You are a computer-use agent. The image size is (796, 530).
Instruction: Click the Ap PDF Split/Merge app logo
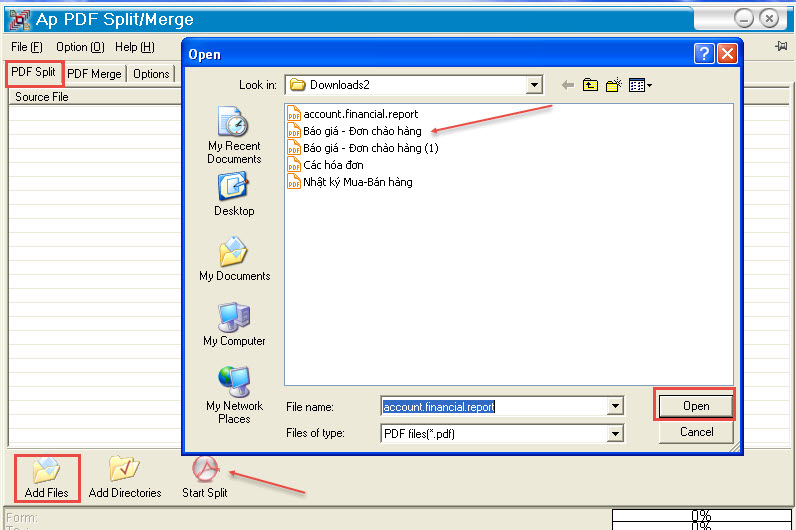coord(20,20)
